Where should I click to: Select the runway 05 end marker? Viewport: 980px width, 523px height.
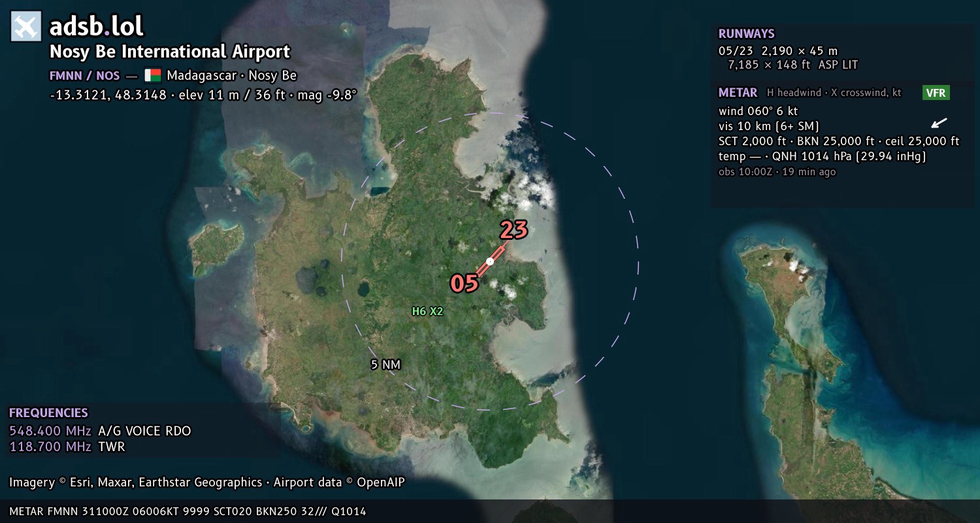tap(465, 283)
